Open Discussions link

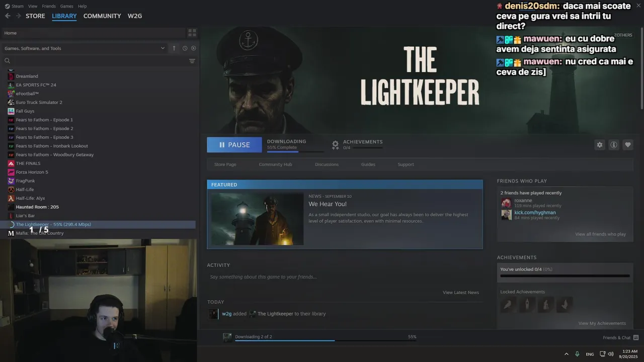pos(327,164)
